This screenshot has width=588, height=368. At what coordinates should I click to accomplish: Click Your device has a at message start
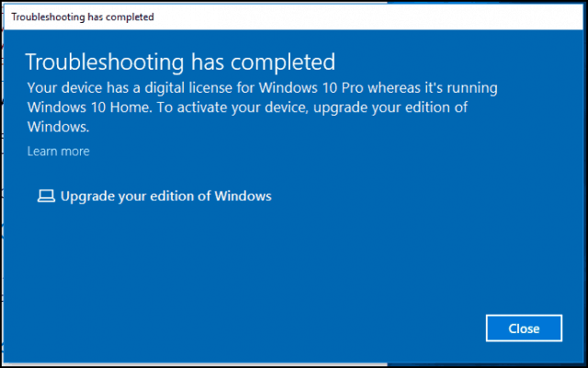[84, 88]
